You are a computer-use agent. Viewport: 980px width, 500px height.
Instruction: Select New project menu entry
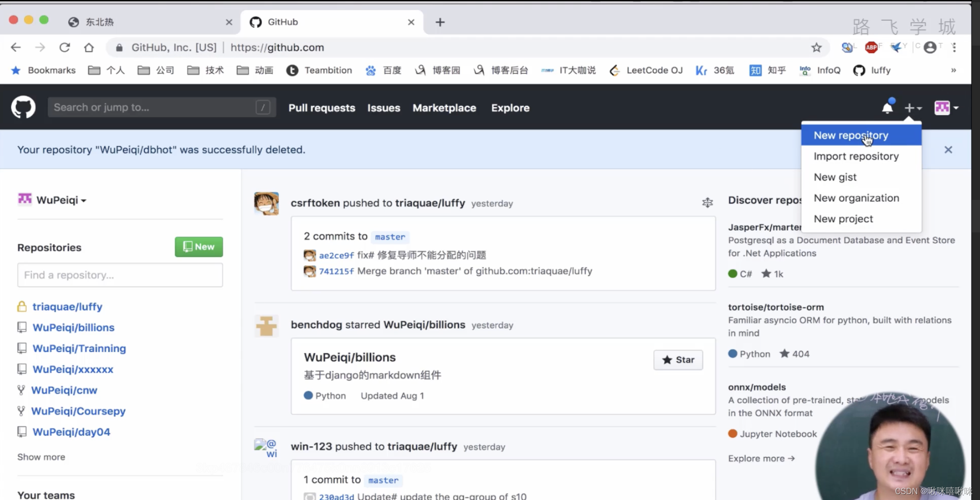[861, 219]
